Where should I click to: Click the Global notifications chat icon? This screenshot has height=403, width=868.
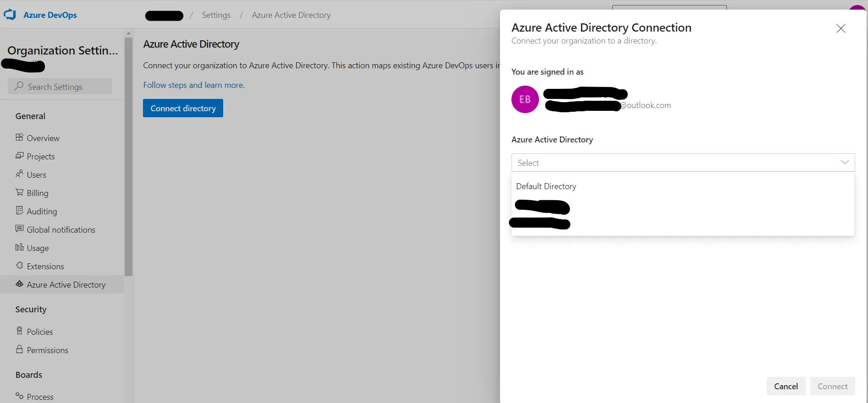(19, 229)
